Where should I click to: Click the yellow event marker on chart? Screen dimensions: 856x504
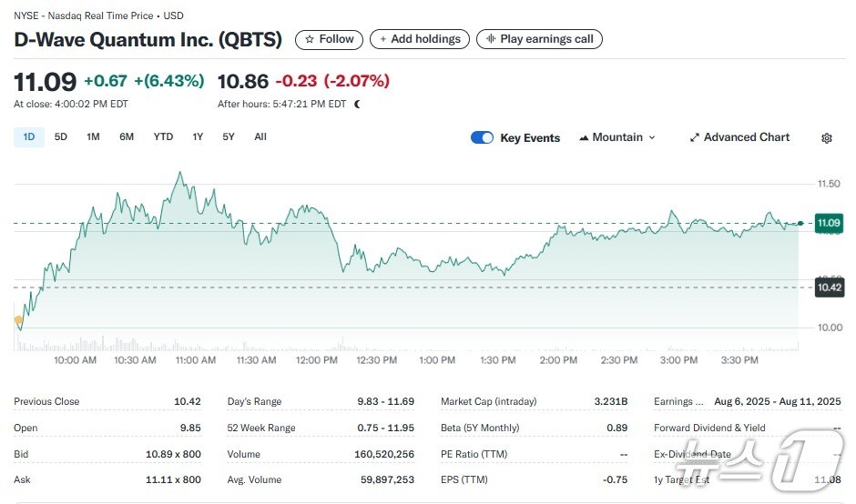pos(18,319)
